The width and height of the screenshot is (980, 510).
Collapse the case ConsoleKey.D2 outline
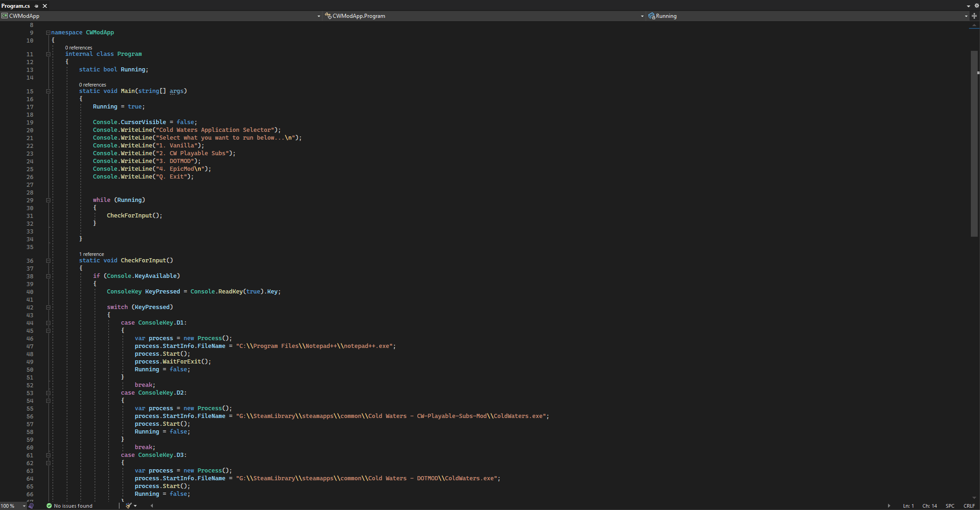[x=48, y=393]
